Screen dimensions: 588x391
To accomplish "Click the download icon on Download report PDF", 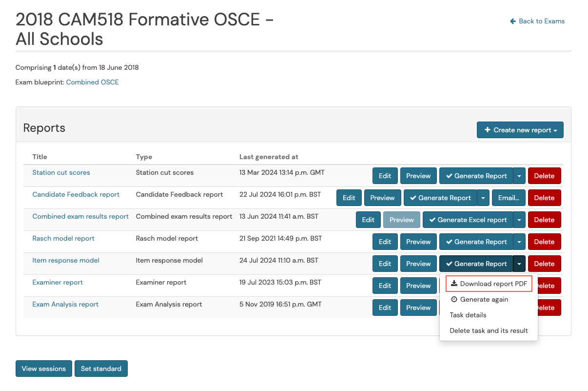I will coord(455,283).
